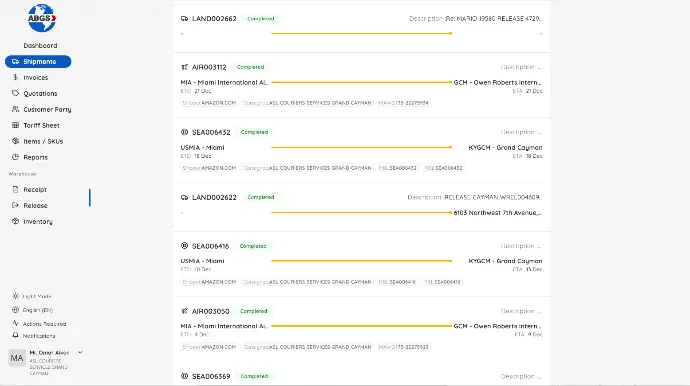Click the airplane icon beside AIR003112

point(184,67)
